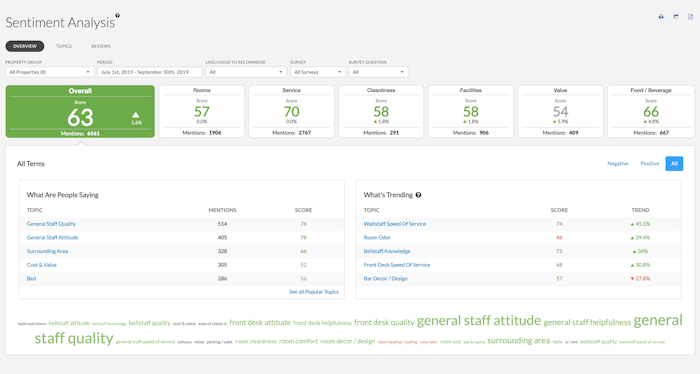Open General Staff Quality topic link
Image resolution: width=700 pixels, height=374 pixels.
(x=51, y=224)
